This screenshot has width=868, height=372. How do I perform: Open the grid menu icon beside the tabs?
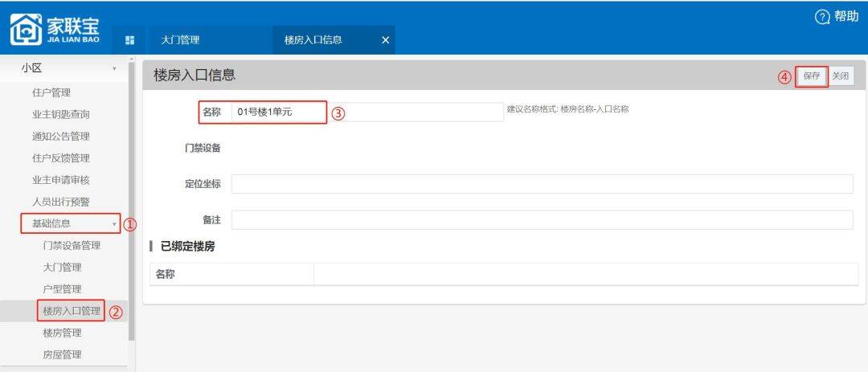(129, 41)
